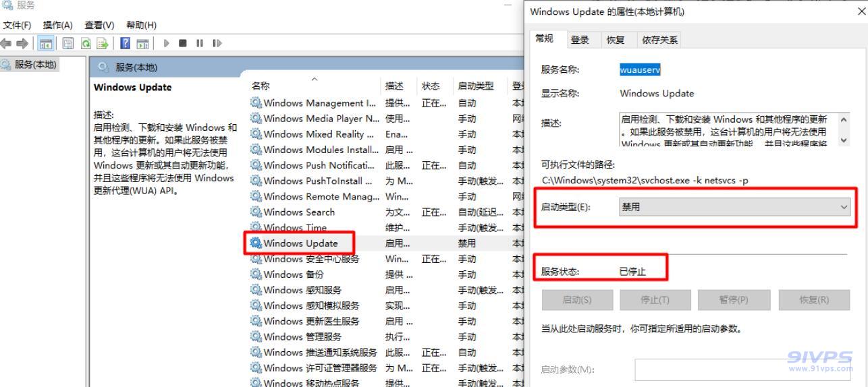
Task: Click gear icon of Windows 感知服务 row
Action: (x=256, y=290)
